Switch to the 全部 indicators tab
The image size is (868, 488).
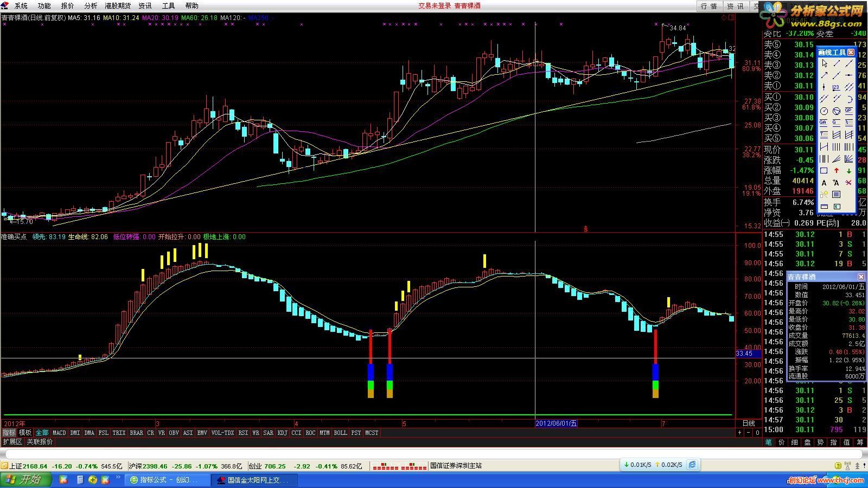[x=42, y=433]
